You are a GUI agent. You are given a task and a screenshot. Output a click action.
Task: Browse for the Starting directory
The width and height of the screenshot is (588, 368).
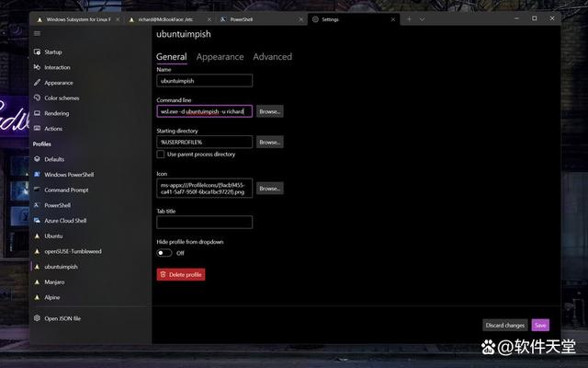(x=269, y=142)
